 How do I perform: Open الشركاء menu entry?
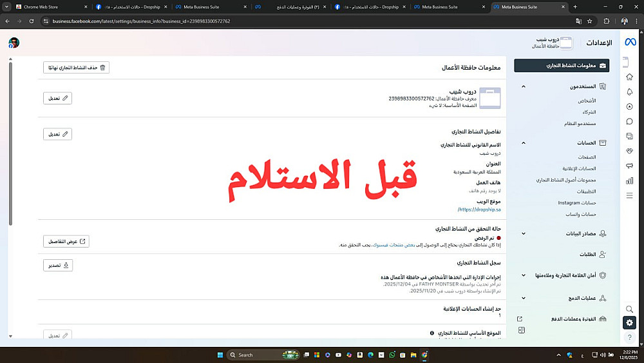[x=589, y=112]
